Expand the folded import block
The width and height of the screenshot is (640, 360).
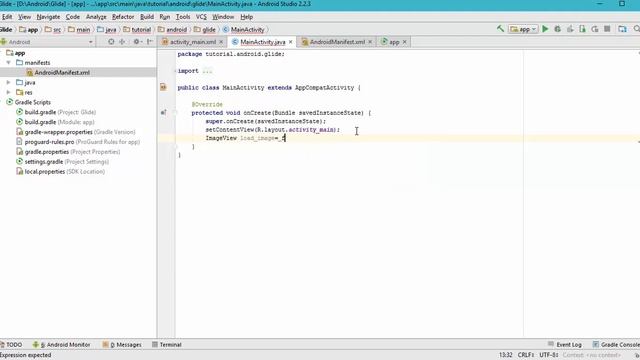[207, 71]
